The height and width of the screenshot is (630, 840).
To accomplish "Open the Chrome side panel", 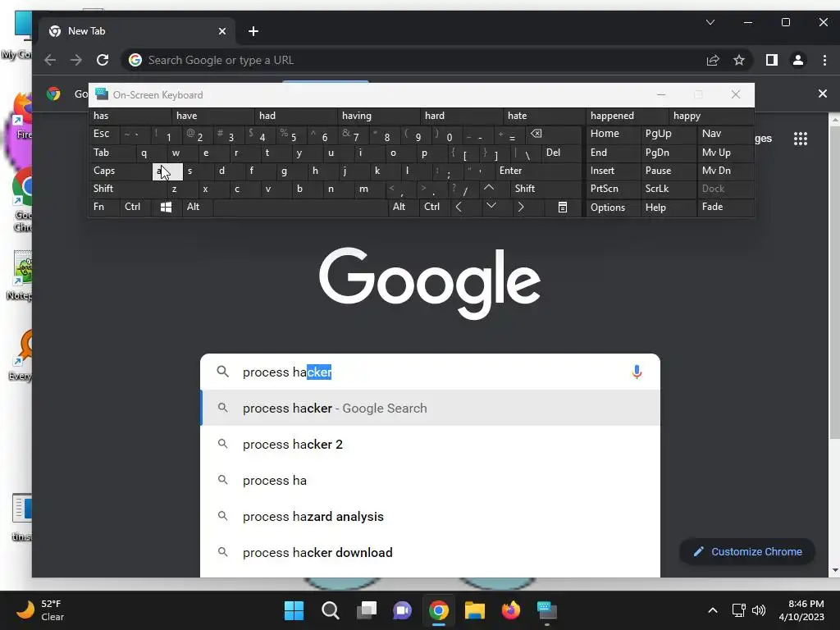I will pos(771,60).
